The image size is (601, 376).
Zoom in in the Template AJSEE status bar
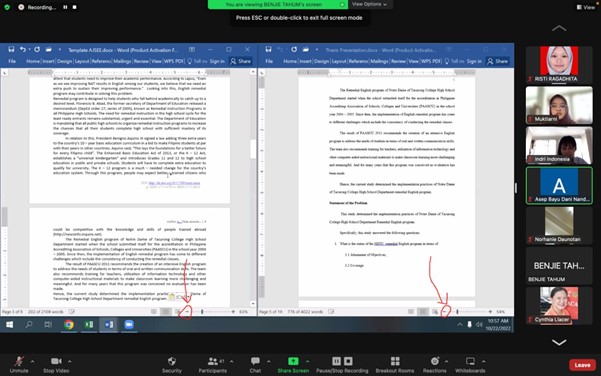(233, 312)
